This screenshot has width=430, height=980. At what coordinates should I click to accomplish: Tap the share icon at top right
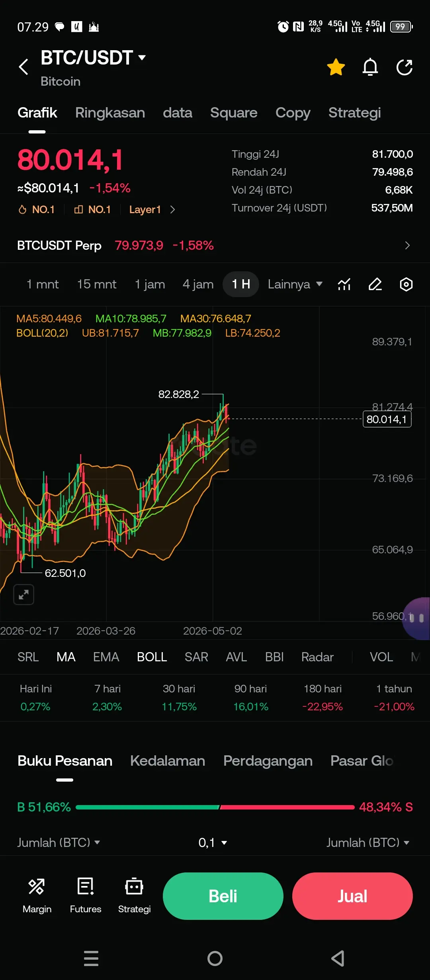405,67
